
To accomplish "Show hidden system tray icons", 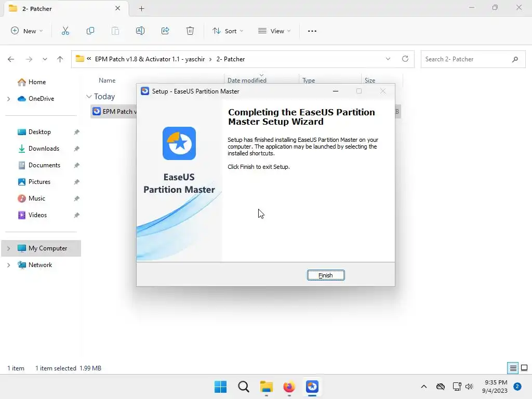I will (x=424, y=387).
